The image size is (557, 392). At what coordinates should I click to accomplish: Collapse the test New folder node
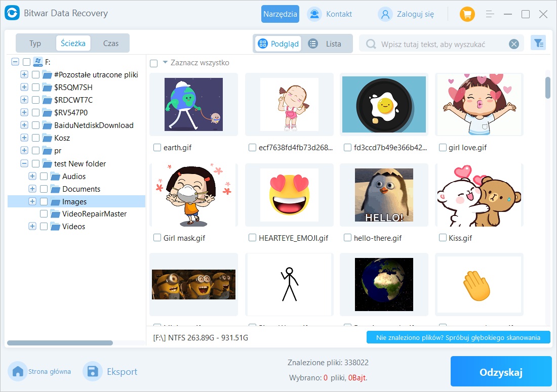pyautogui.click(x=24, y=163)
